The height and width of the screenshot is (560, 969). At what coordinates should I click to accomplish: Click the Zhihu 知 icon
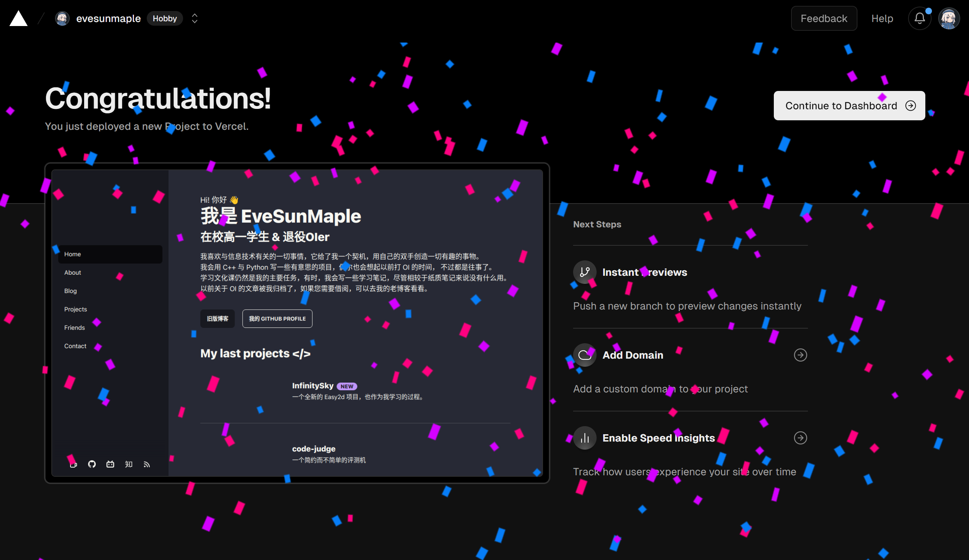pyautogui.click(x=128, y=464)
